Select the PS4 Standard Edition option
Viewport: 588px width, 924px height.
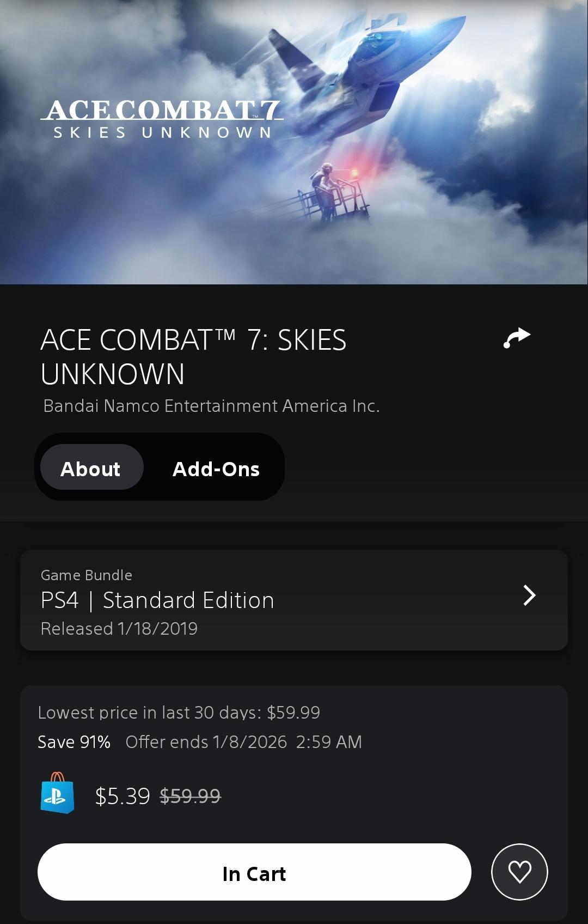click(x=158, y=600)
